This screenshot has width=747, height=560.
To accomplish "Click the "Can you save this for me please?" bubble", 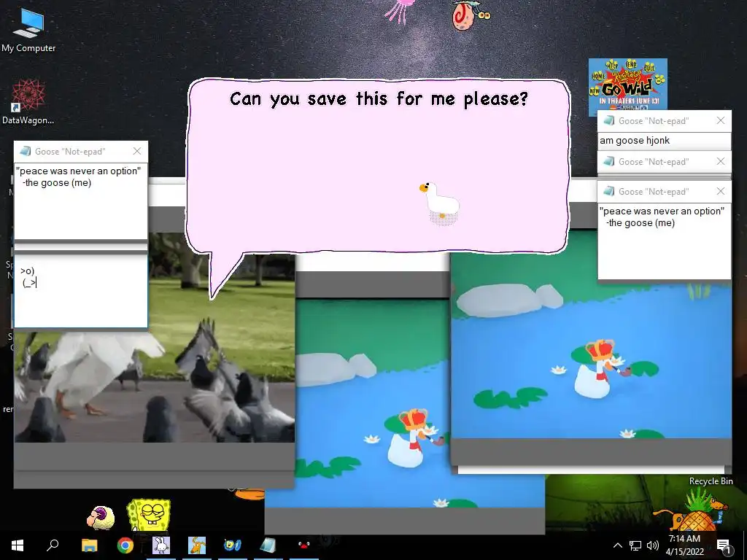I will coord(379,167).
